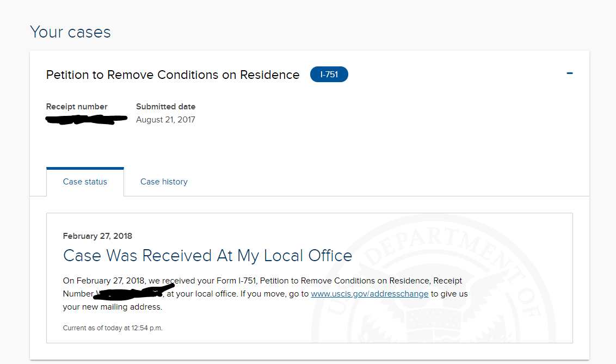Click the Submitted date August 21, 2017

[x=165, y=120]
